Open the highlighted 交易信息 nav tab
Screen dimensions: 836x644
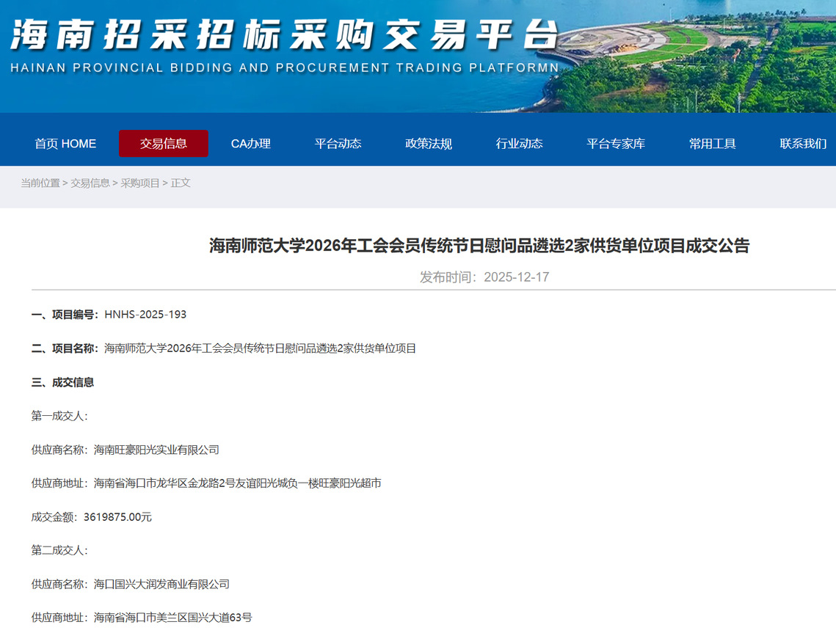point(164,144)
